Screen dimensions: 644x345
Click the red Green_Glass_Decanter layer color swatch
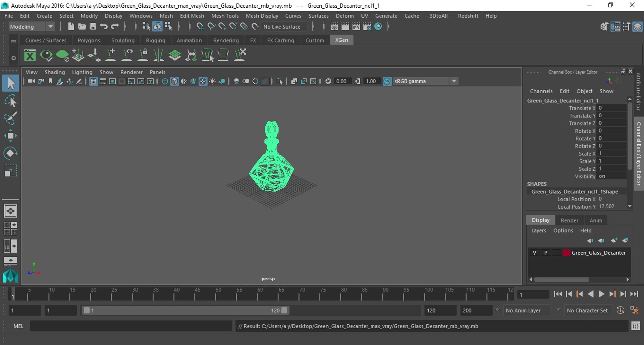point(566,253)
